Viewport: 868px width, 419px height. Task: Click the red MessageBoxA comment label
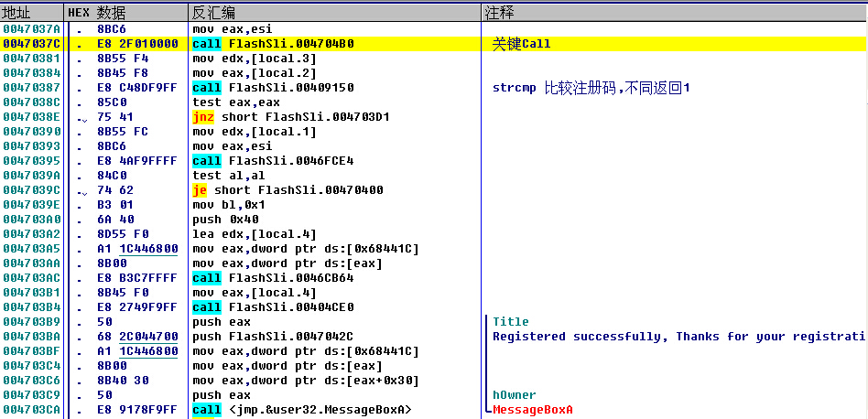[x=532, y=410]
